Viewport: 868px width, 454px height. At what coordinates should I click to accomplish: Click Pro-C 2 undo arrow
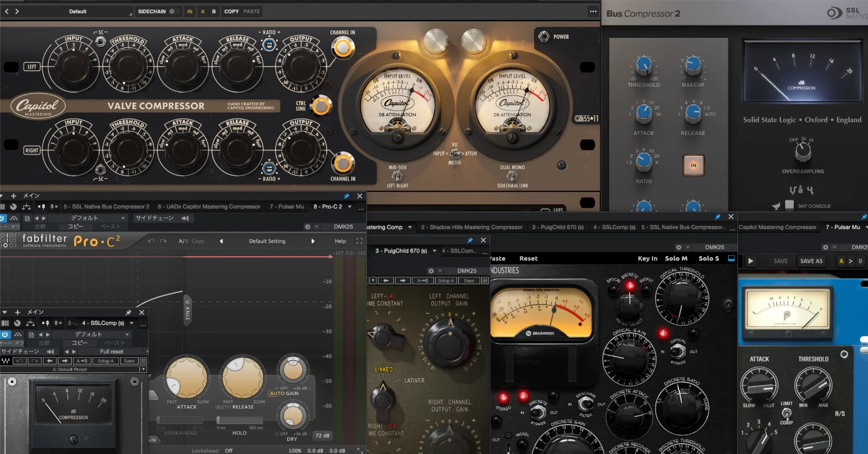point(151,241)
